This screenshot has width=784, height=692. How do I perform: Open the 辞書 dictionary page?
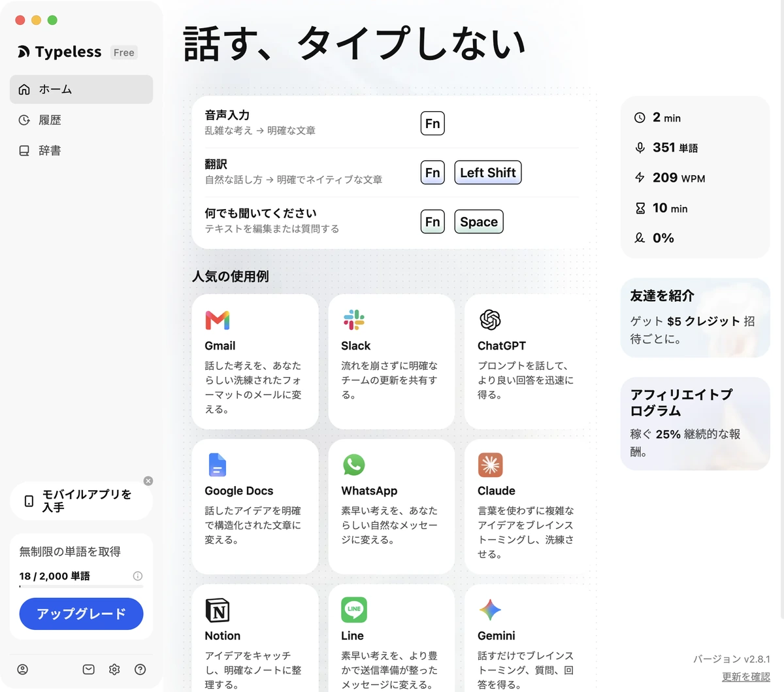click(81, 151)
